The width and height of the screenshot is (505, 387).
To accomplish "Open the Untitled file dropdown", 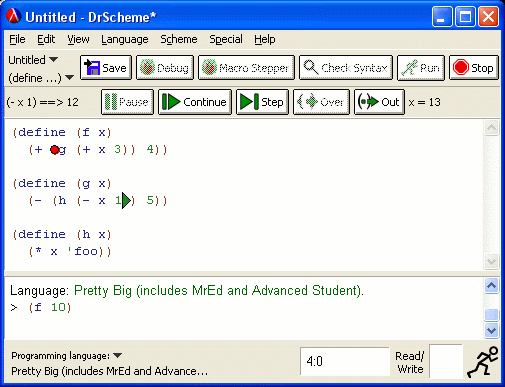I will tap(33, 60).
